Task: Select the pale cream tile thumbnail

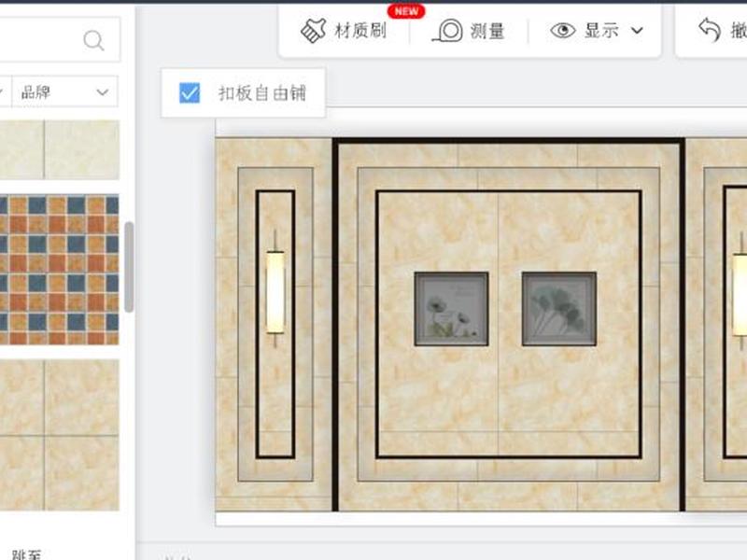Action: tap(60, 149)
